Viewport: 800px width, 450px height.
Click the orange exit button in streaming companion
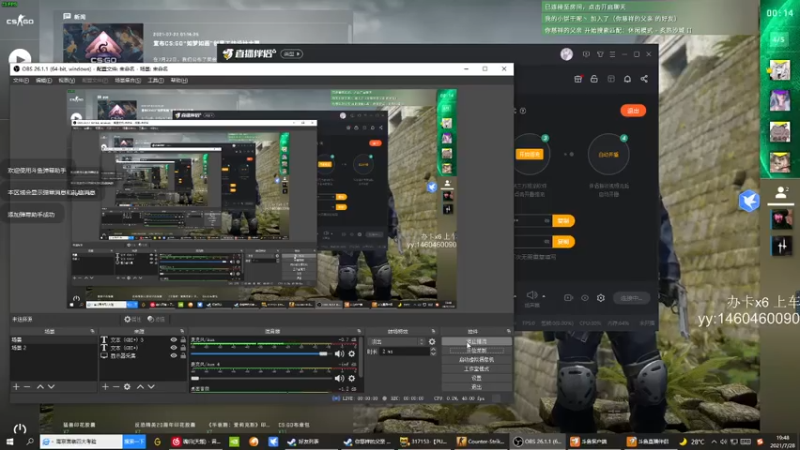633,111
